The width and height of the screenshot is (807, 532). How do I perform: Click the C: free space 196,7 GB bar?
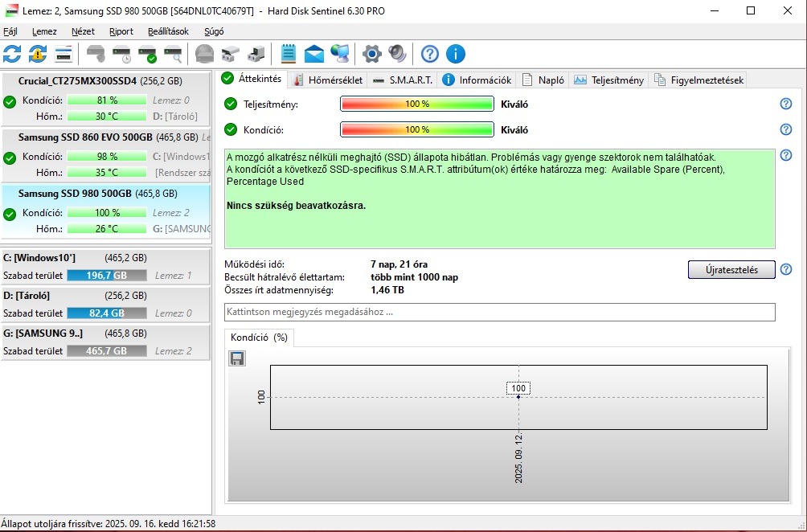107,276
